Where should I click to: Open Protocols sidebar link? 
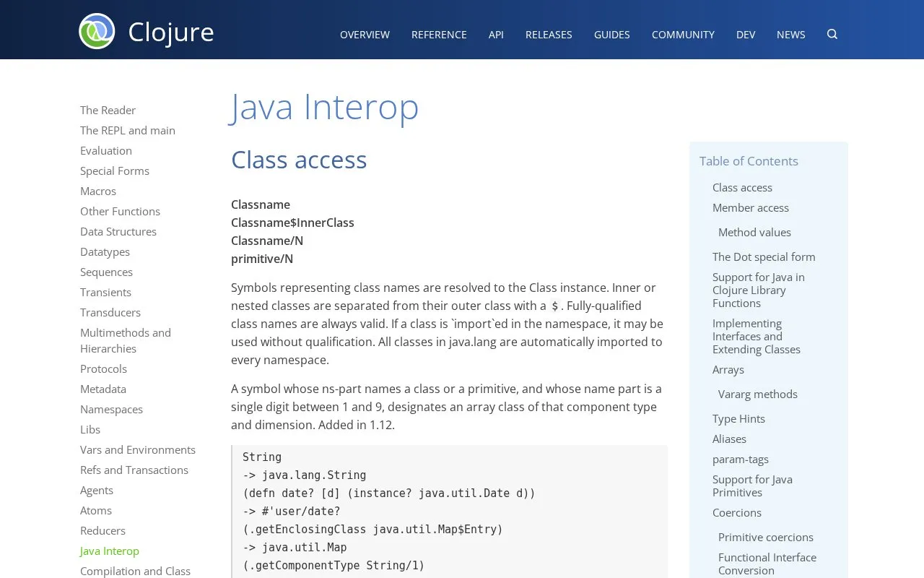(x=103, y=368)
